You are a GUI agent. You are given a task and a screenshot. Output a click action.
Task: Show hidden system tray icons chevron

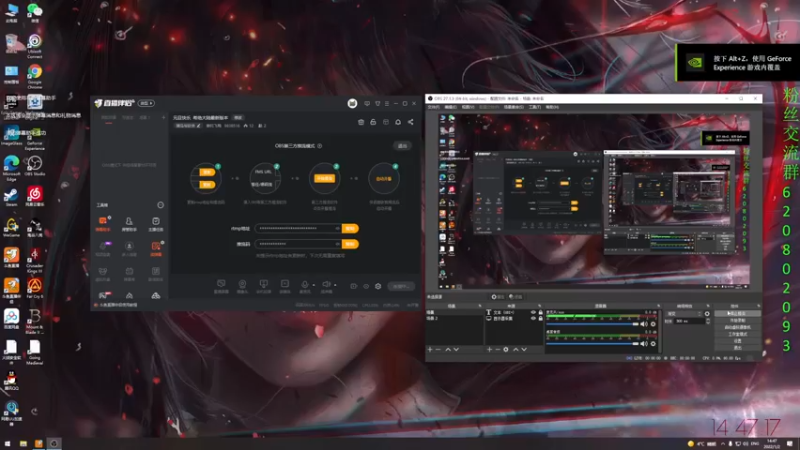pyautogui.click(x=722, y=444)
